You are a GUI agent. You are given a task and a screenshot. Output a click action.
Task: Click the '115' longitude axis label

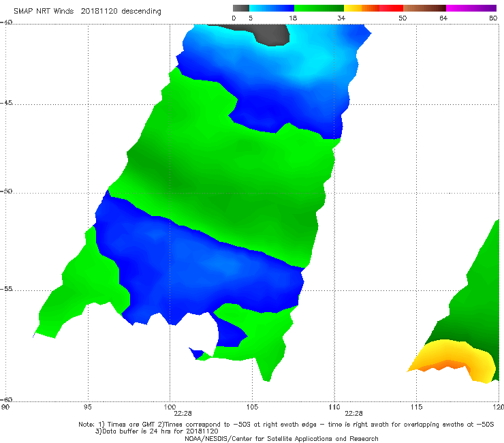click(417, 408)
